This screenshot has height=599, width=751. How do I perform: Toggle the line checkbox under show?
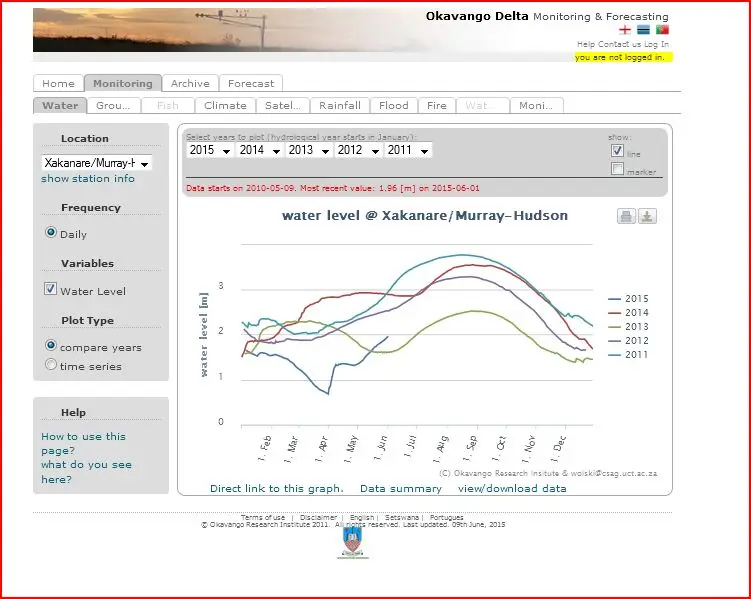(x=617, y=151)
